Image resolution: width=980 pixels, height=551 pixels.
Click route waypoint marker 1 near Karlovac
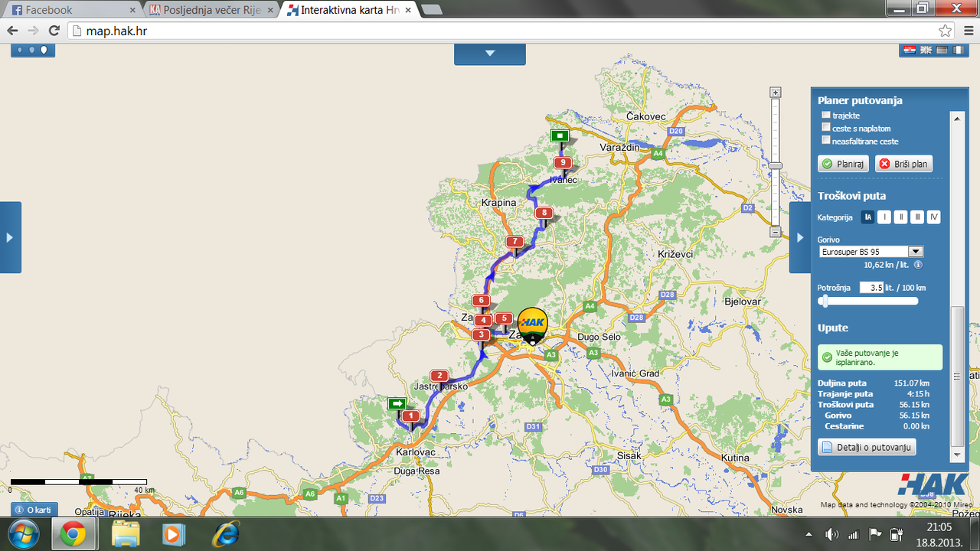pyautogui.click(x=411, y=416)
